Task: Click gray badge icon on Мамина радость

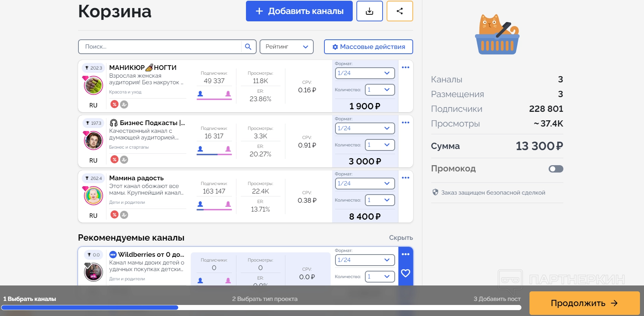Action: click(124, 215)
